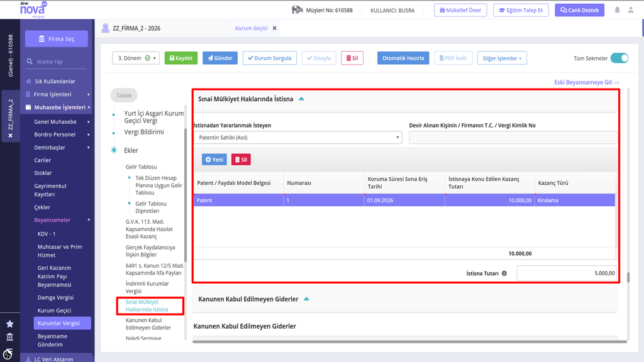The height and width of the screenshot is (362, 644).
Task: Click the green Kaydet button
Action: pos(181,58)
